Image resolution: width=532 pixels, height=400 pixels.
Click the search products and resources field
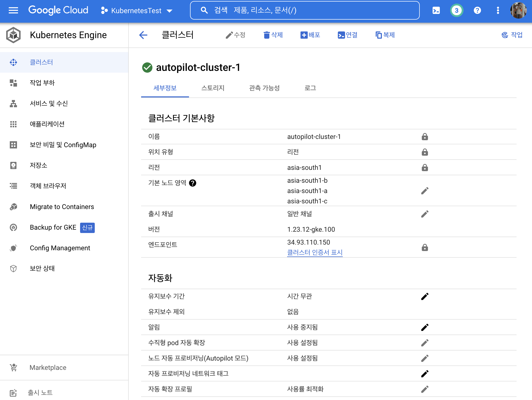pos(305,10)
